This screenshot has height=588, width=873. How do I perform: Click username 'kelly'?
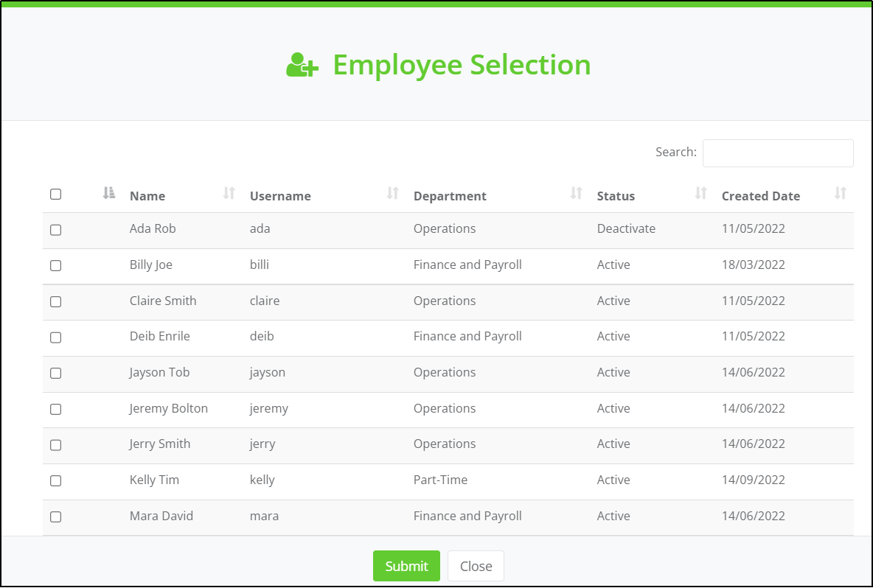[x=262, y=480]
